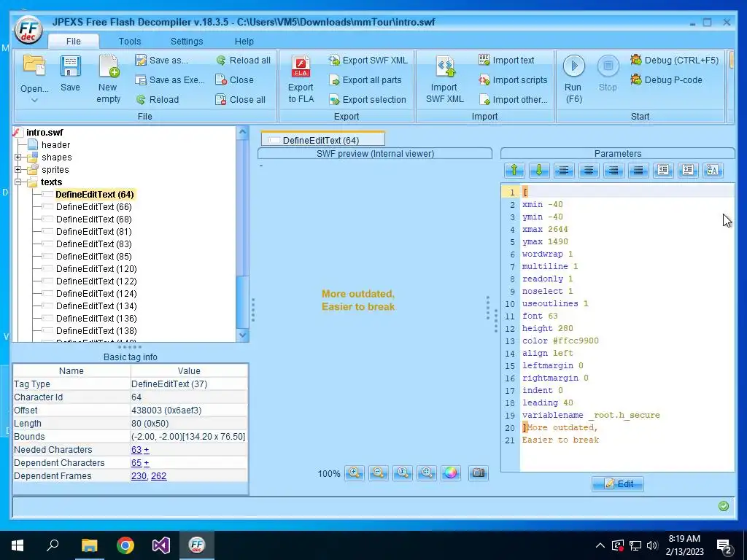Select DefineEditText (120) in tree

click(x=96, y=268)
